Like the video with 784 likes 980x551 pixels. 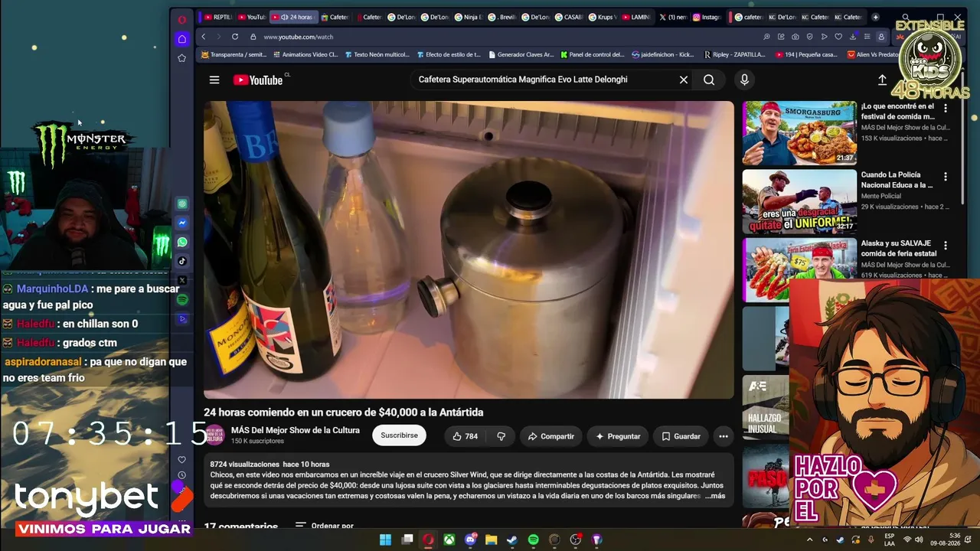pos(465,436)
